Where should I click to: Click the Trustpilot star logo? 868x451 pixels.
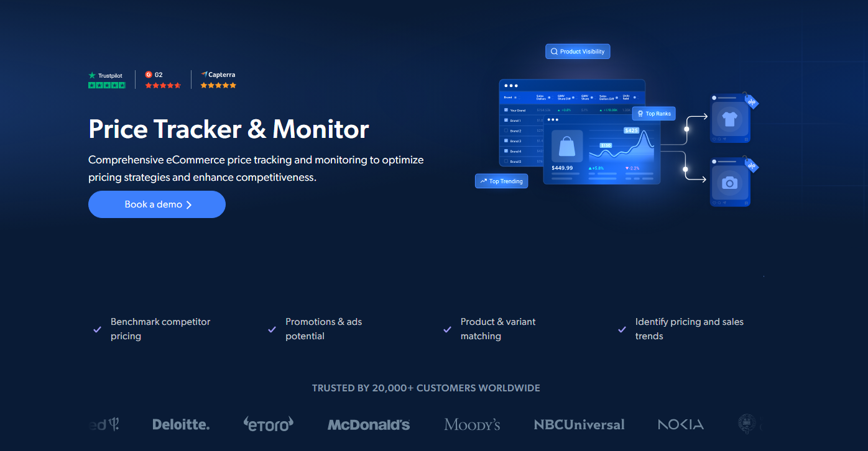click(92, 75)
